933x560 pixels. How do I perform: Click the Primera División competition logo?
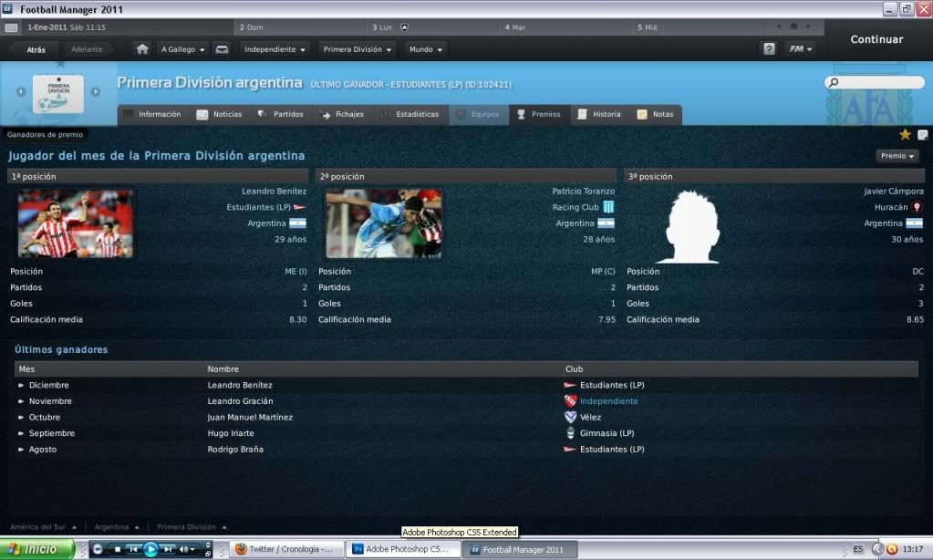click(58, 93)
